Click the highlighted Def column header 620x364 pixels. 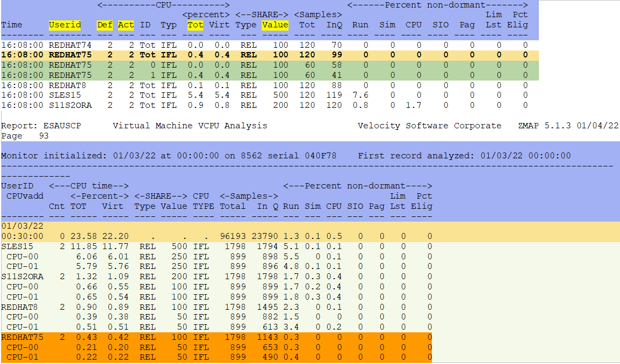[x=104, y=25]
